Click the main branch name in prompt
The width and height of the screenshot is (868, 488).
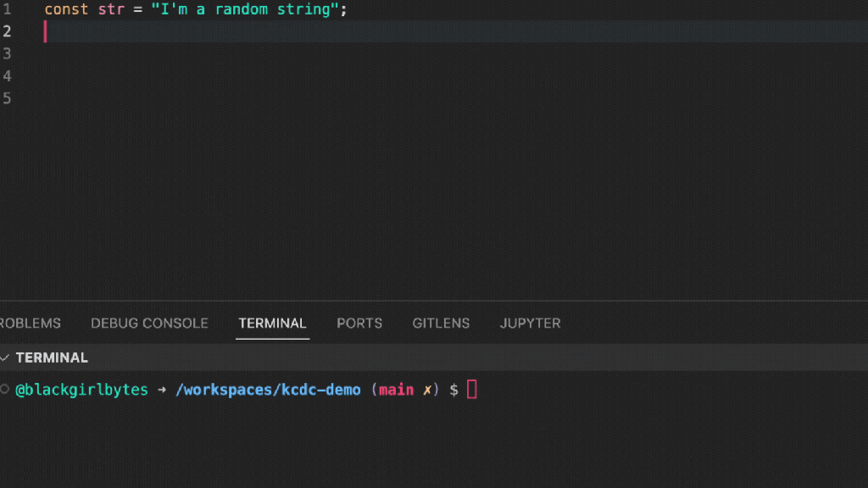coord(396,390)
